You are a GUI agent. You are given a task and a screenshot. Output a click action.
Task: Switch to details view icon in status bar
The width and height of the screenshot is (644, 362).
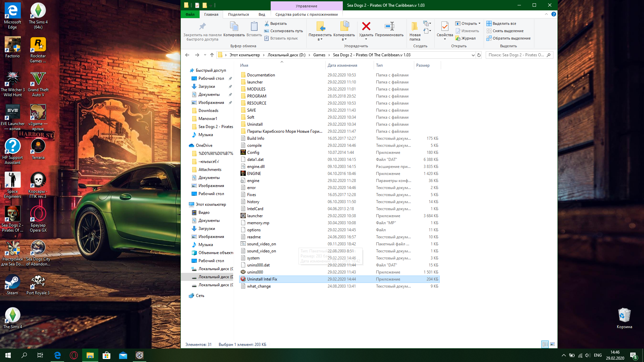[x=545, y=344]
